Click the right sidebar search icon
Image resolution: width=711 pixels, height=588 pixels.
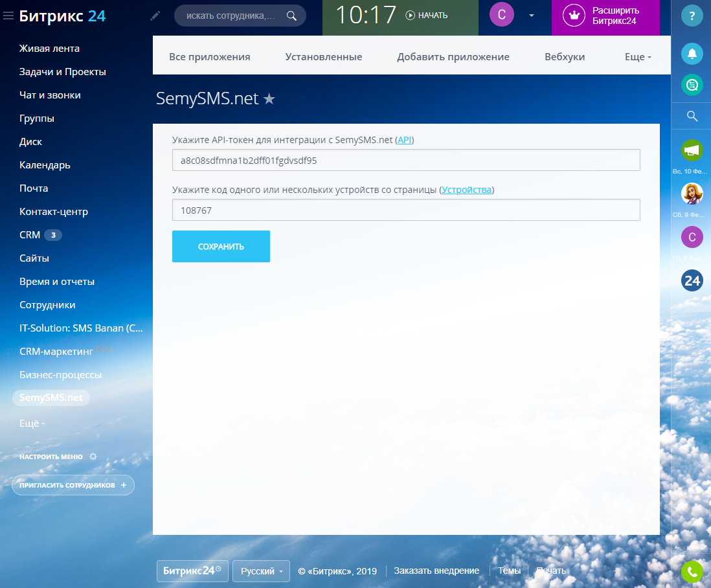pyautogui.click(x=692, y=116)
